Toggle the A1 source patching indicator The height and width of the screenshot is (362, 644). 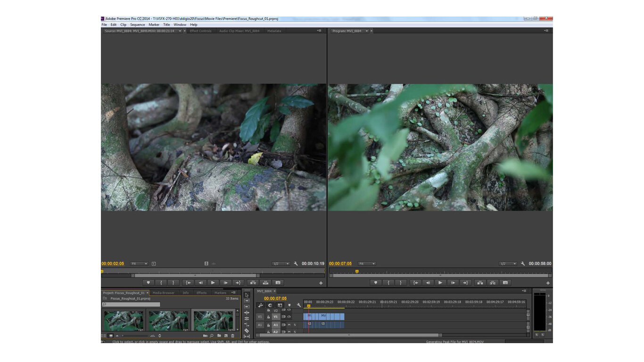click(260, 325)
